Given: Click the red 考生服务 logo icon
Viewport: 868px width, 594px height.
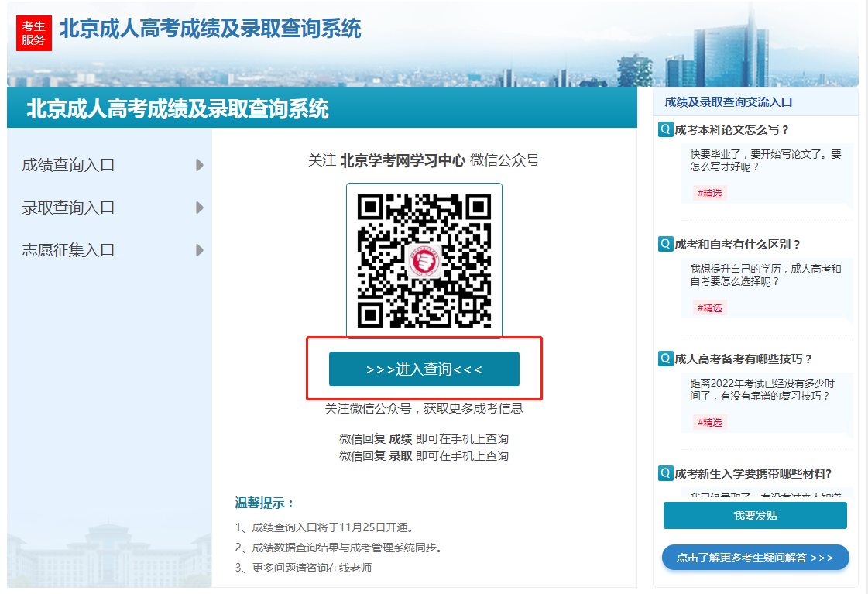Looking at the screenshot, I should [34, 33].
